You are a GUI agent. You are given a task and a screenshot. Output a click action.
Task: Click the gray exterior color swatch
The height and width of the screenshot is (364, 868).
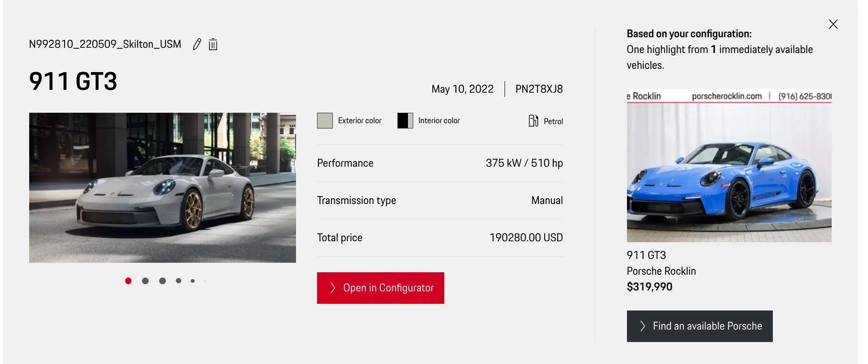pos(325,121)
